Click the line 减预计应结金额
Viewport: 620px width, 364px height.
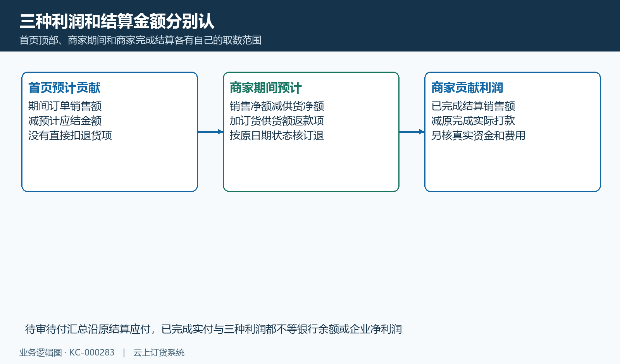coord(65,121)
